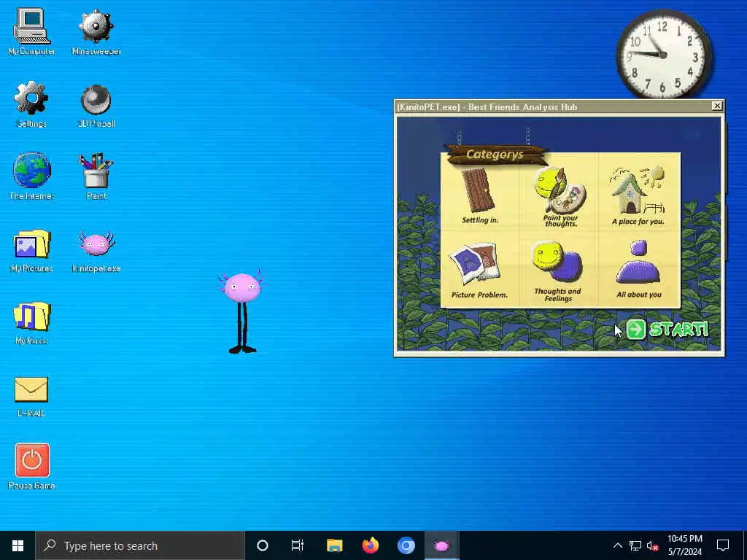Select the kinitopet.exe desktop icon

click(x=96, y=251)
